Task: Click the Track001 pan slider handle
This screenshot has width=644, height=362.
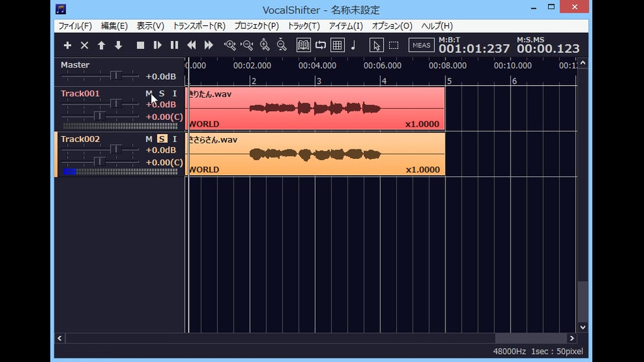Action: pyautogui.click(x=99, y=116)
